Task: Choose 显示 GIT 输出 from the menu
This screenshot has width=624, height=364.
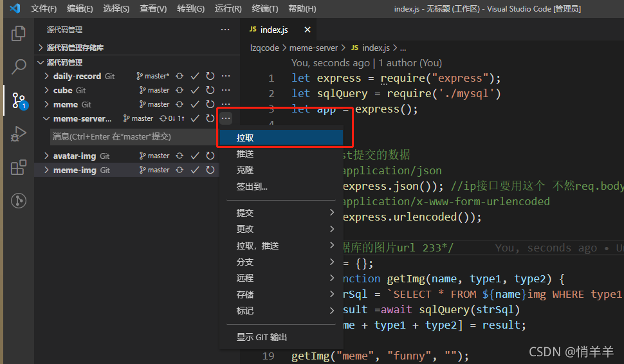Action: (281, 338)
